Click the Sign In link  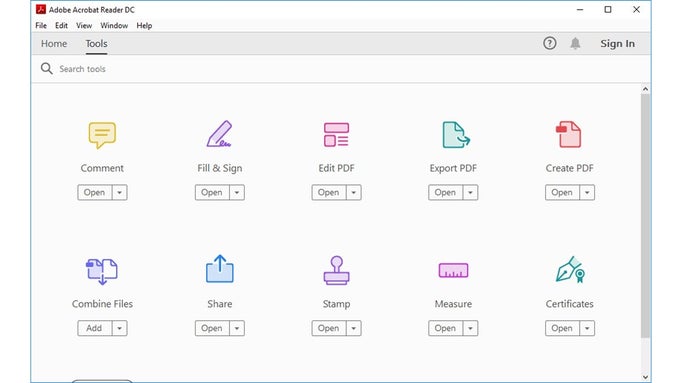pyautogui.click(x=618, y=44)
